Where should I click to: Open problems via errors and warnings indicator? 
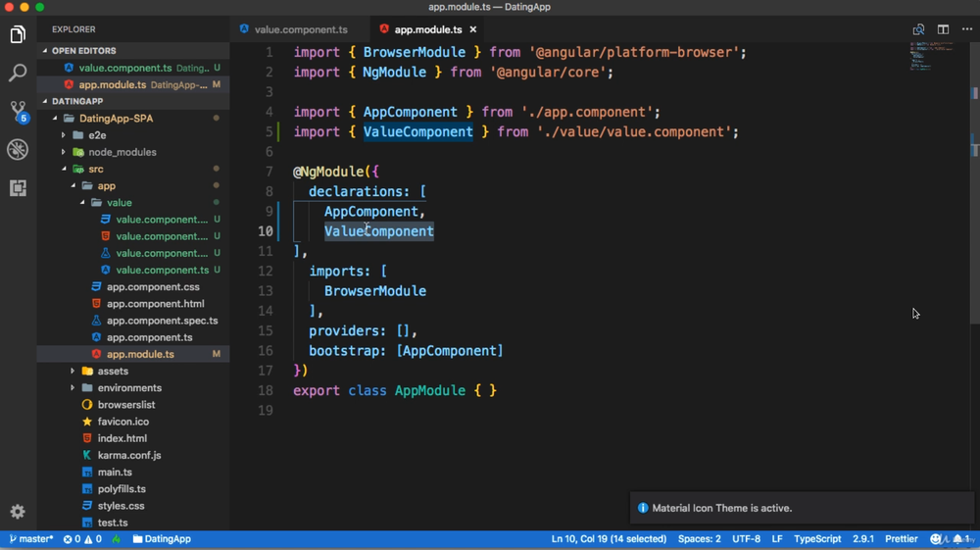[82, 539]
